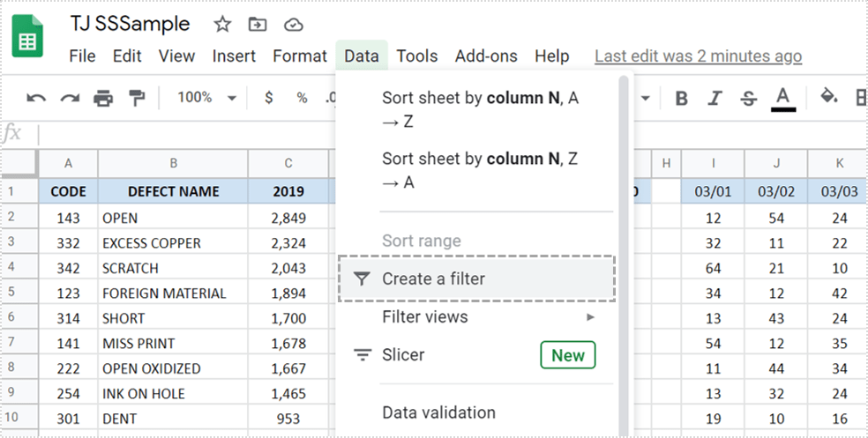This screenshot has width=868, height=438.
Task: Click the redo arrow icon
Action: pos(70,98)
